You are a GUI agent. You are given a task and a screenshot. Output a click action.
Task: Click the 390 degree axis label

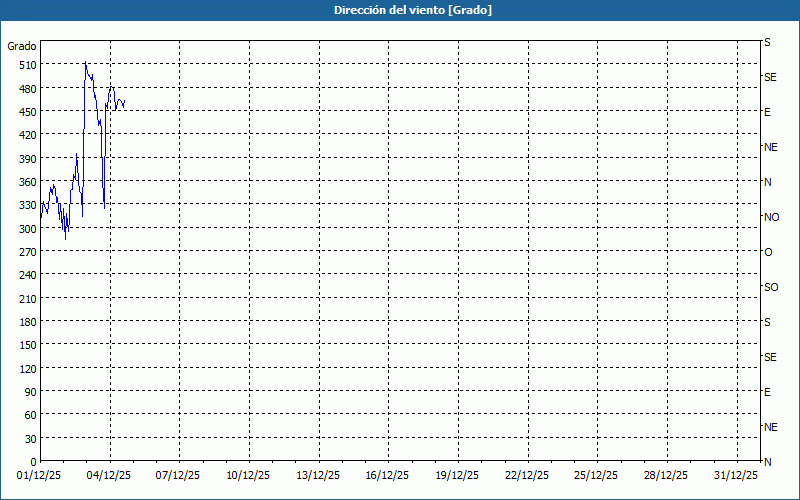tap(28, 159)
